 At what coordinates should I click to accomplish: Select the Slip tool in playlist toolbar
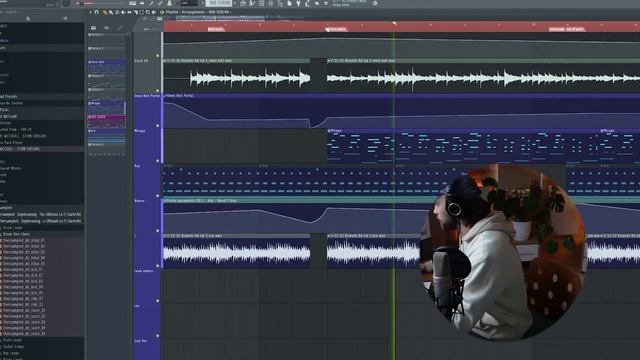tap(129, 12)
